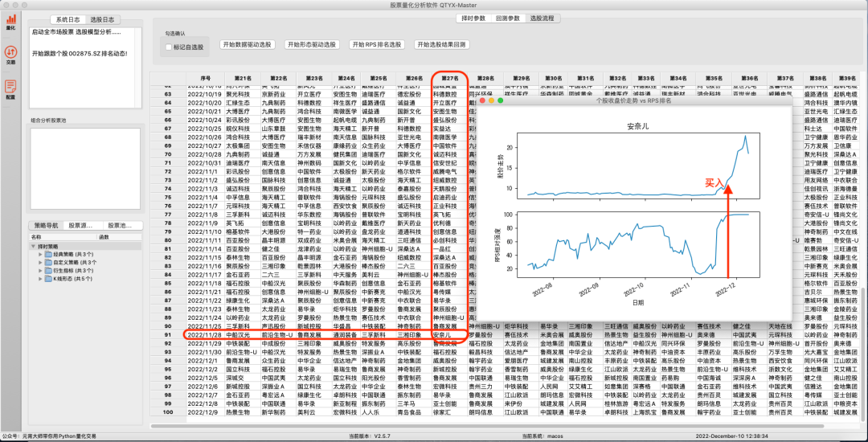The width and height of the screenshot is (868, 442).
Task: Close the 个股收盘价走势 chart window
Action: pos(483,100)
